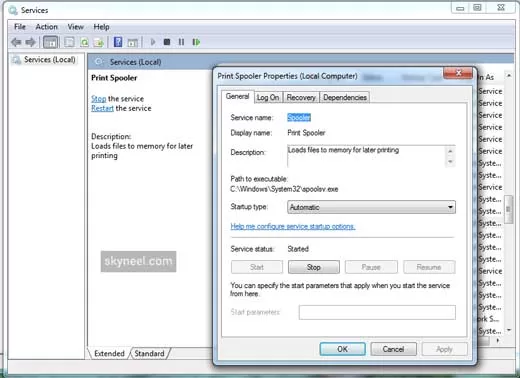The image size is (520, 378).
Task: Open the View menu
Action: (76, 27)
